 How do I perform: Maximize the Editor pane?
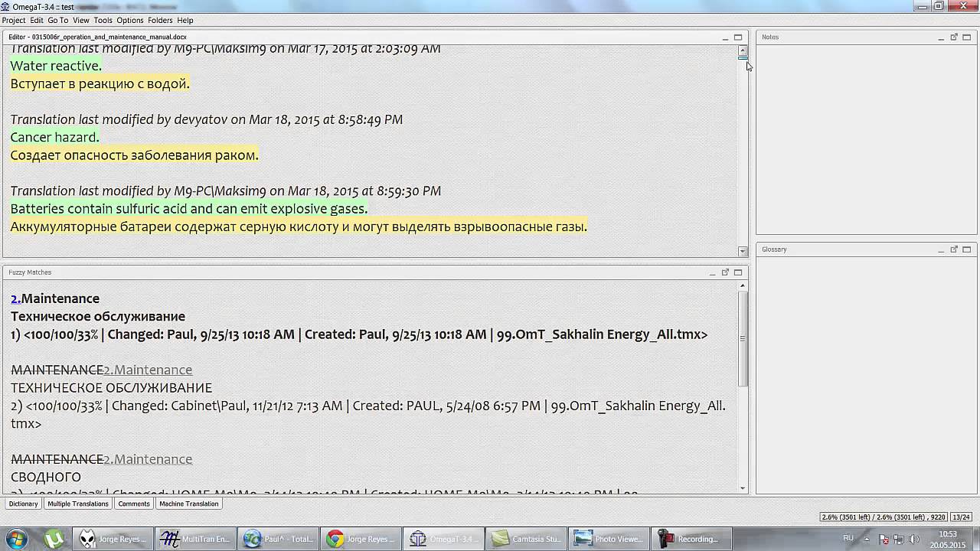[738, 37]
